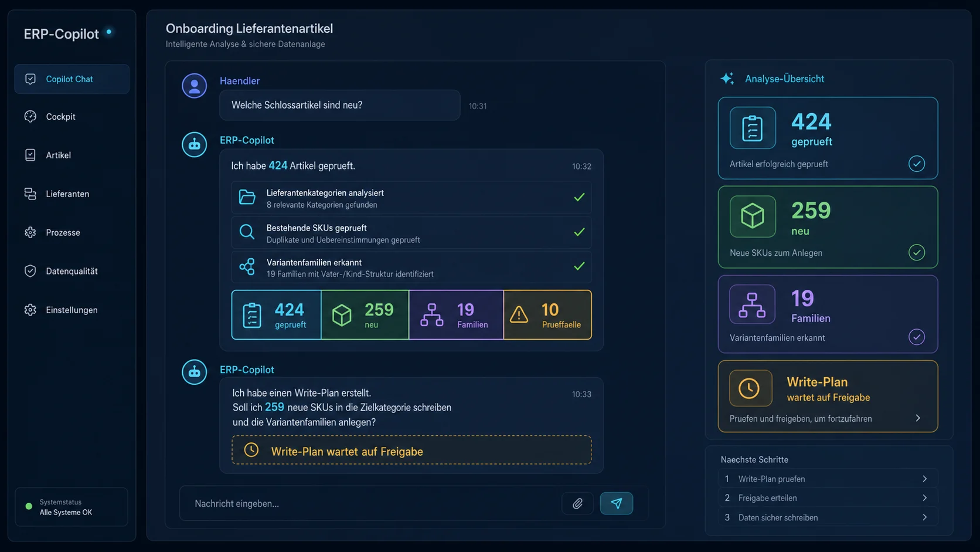Click the check mark on Bestehende SKUs geprueft row
The image size is (980, 552).
(x=579, y=232)
